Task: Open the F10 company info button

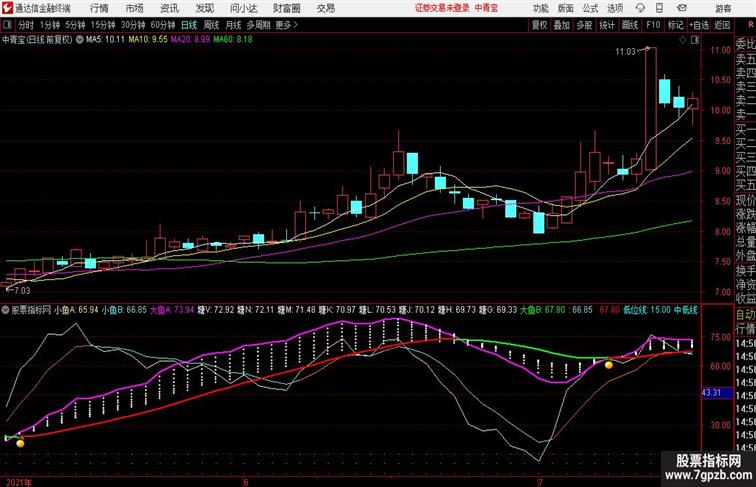Action: tap(653, 25)
